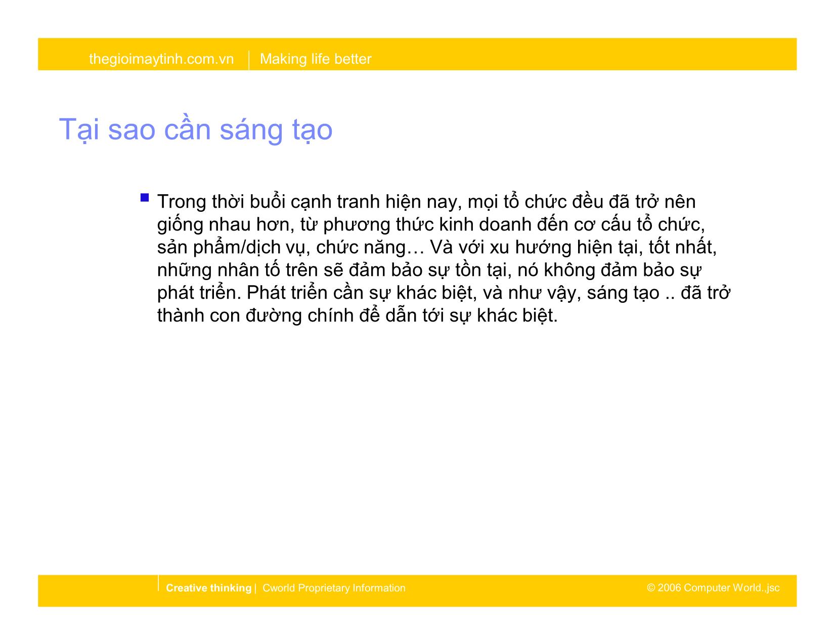This screenshot has height=644, width=834.
Task: Click the line starting 'phát triển. Phát triển'
Action: [x=443, y=293]
